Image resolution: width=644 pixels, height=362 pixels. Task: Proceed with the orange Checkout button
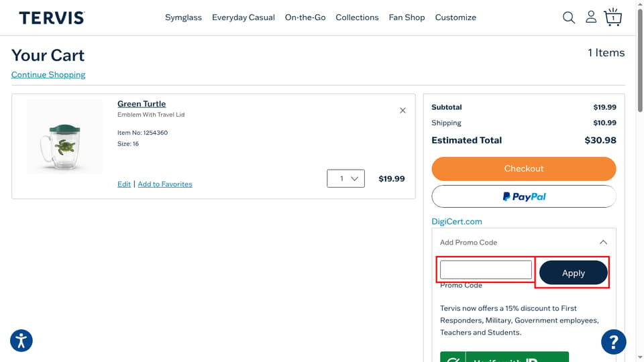[524, 169]
